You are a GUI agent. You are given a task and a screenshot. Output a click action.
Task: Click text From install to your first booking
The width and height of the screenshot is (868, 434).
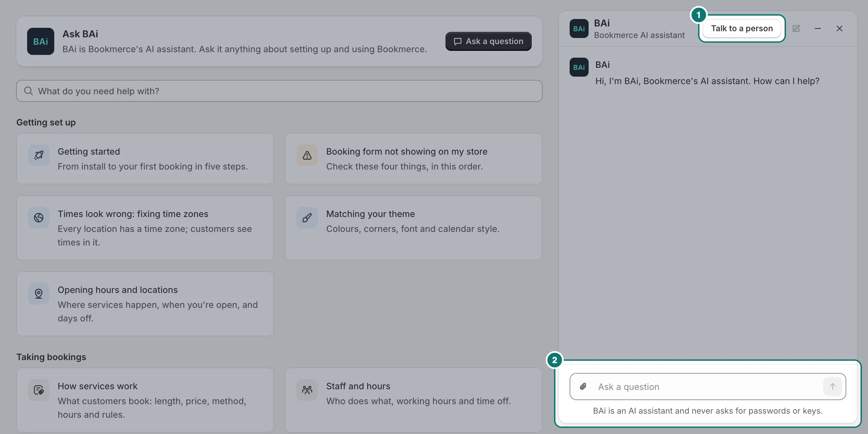coord(153,166)
